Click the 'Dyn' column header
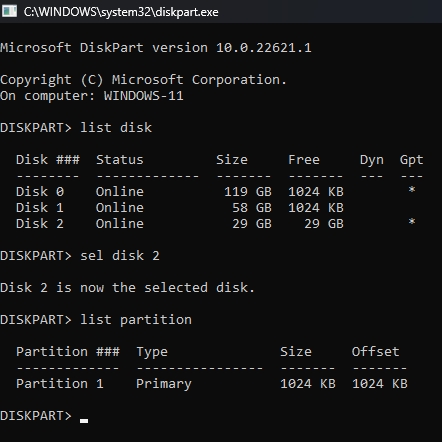Image resolution: width=442 pixels, height=442 pixels. (x=372, y=160)
